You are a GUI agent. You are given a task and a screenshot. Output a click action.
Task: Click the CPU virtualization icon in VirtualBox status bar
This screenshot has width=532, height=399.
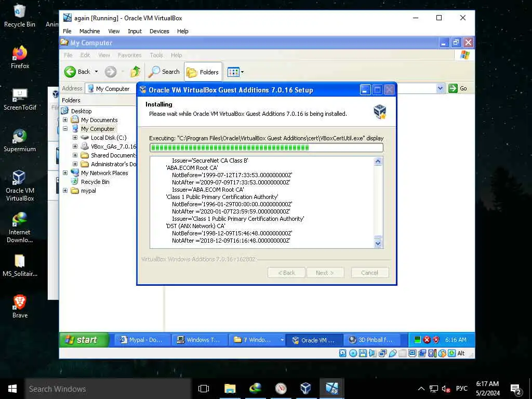[x=432, y=353]
